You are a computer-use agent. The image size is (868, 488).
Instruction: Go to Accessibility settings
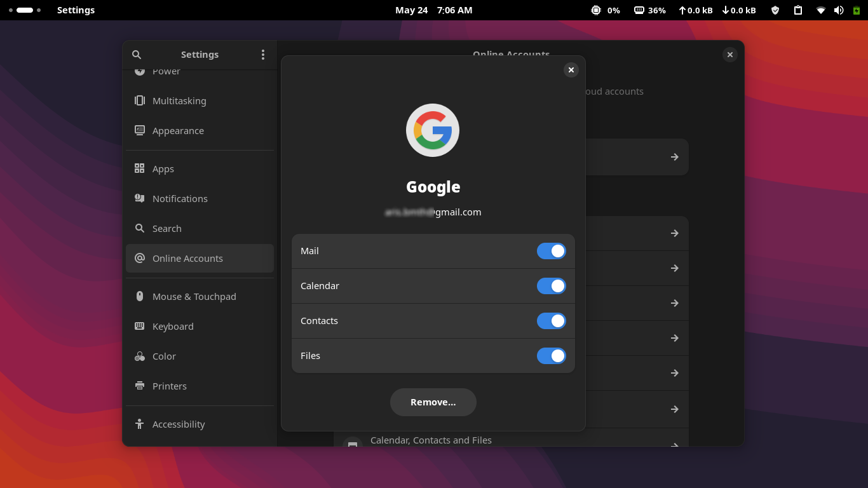click(179, 424)
